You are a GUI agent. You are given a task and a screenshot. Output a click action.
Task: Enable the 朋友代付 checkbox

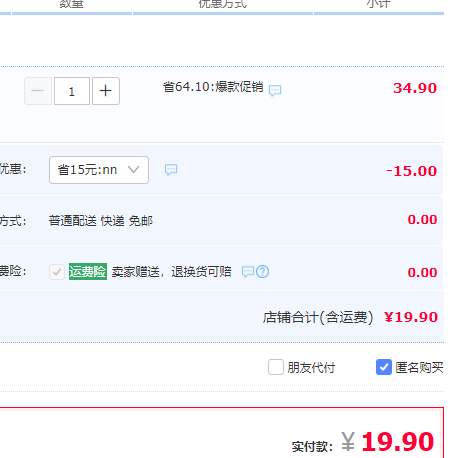[276, 367]
